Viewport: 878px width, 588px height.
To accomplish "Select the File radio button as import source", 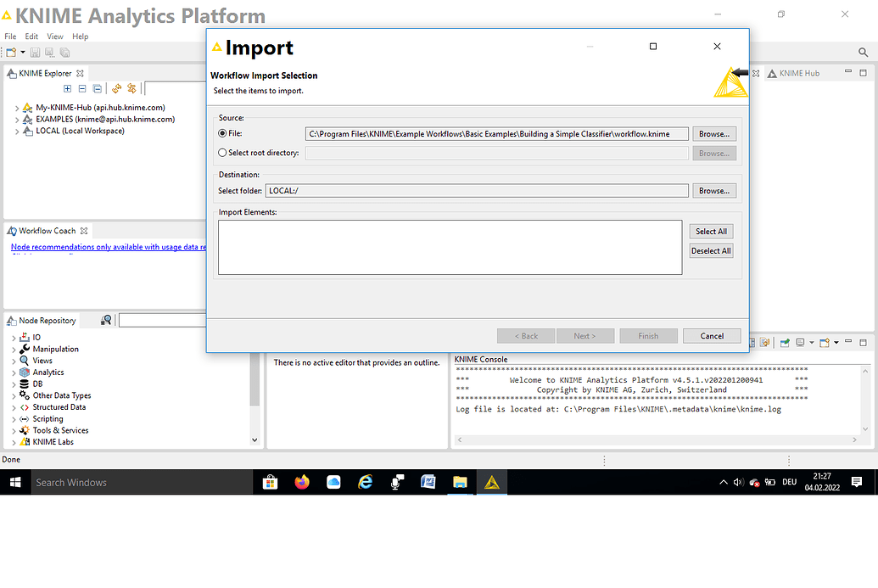I will point(222,133).
